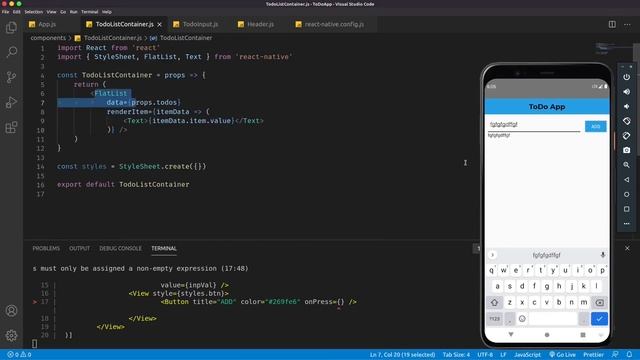This screenshot has height=360, width=640.
Task: Open the Search view in activity bar
Action: (11, 52)
